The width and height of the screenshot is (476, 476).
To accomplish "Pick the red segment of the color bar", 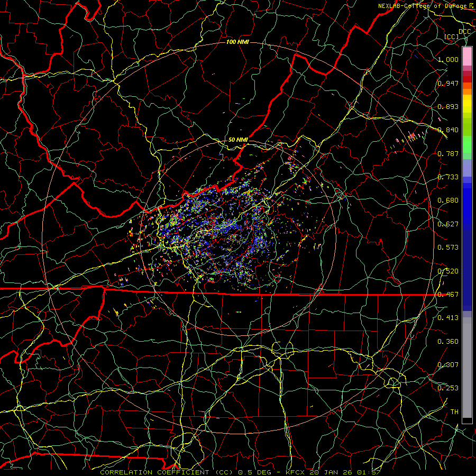I will [x=467, y=79].
